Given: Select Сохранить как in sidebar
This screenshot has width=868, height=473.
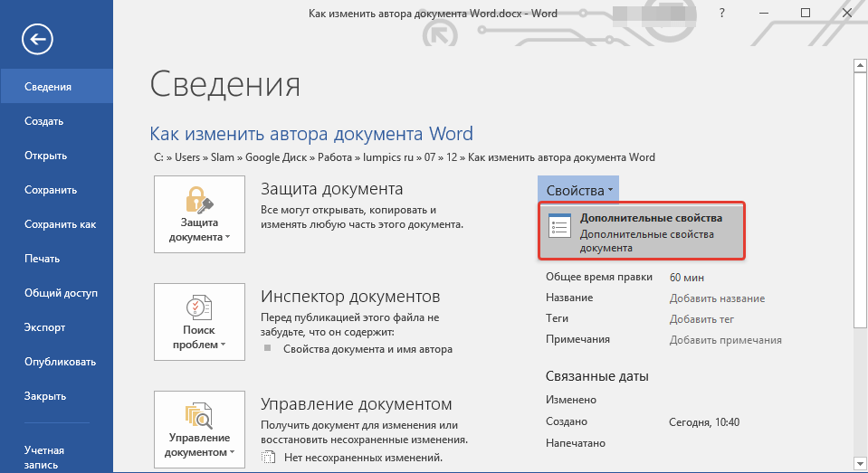Looking at the screenshot, I should [x=60, y=224].
